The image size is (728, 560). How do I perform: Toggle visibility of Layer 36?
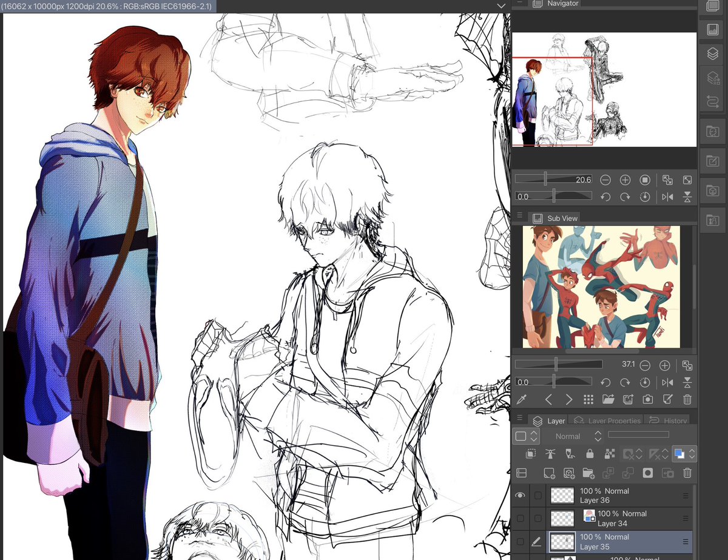click(x=520, y=496)
